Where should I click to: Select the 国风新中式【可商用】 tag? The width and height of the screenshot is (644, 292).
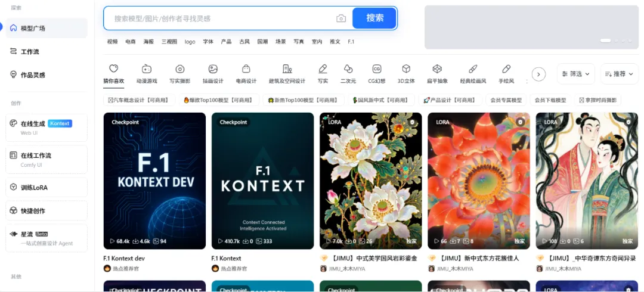point(380,100)
